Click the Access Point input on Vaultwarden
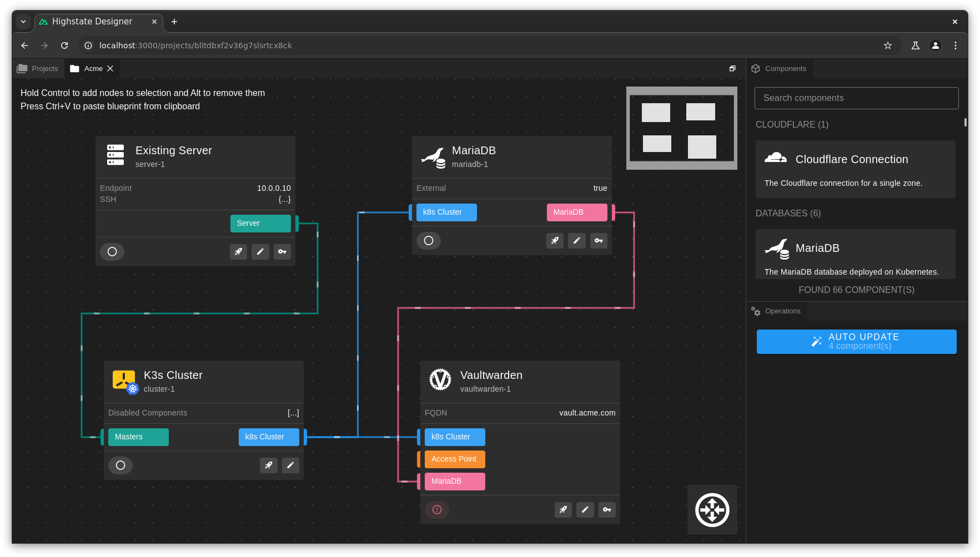 pyautogui.click(x=455, y=459)
